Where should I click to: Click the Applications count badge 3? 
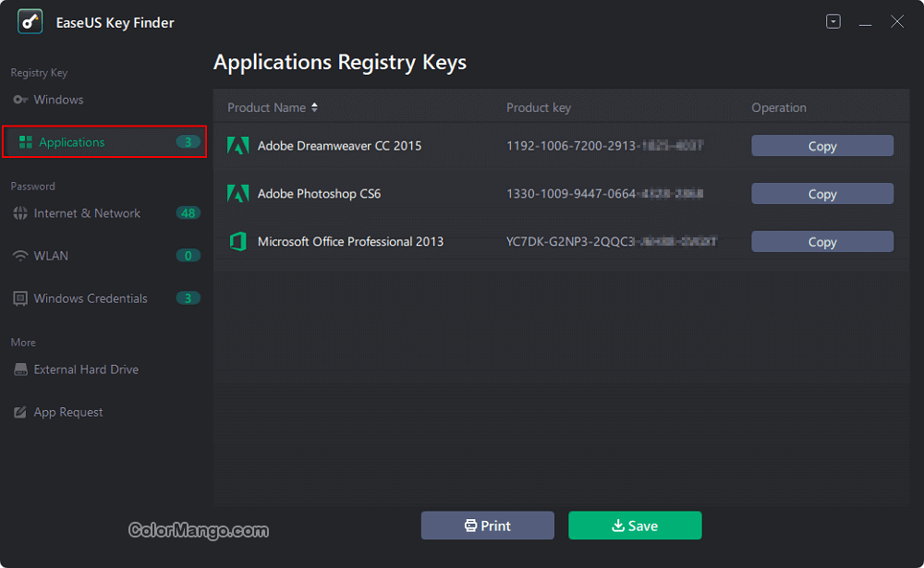click(188, 142)
